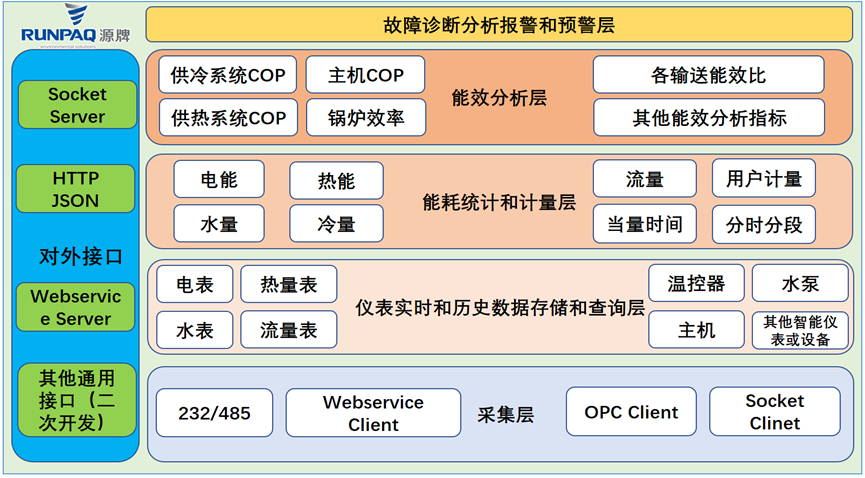The height and width of the screenshot is (478, 865).
Task: Click the 分时分段 box
Action: point(763,224)
